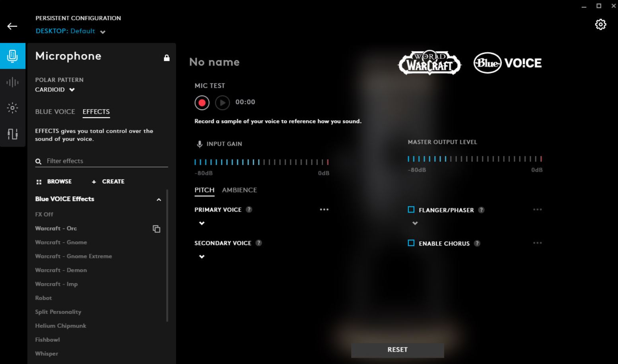The width and height of the screenshot is (618, 364).
Task: Open the equalizer sliders sidebar icon
Action: pyautogui.click(x=13, y=134)
